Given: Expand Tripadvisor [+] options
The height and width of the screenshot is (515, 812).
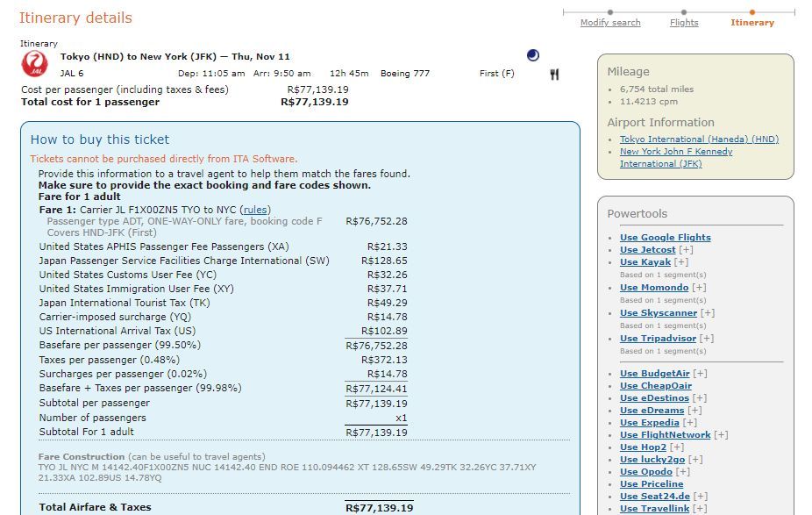Looking at the screenshot, I should pos(707,339).
